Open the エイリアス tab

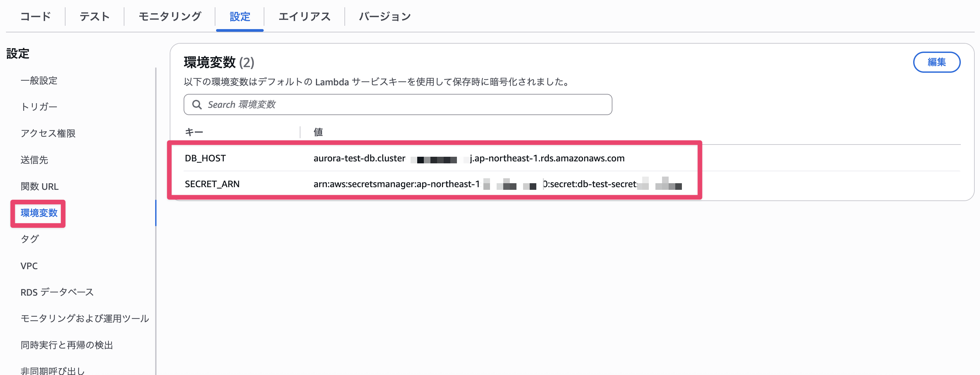[304, 16]
